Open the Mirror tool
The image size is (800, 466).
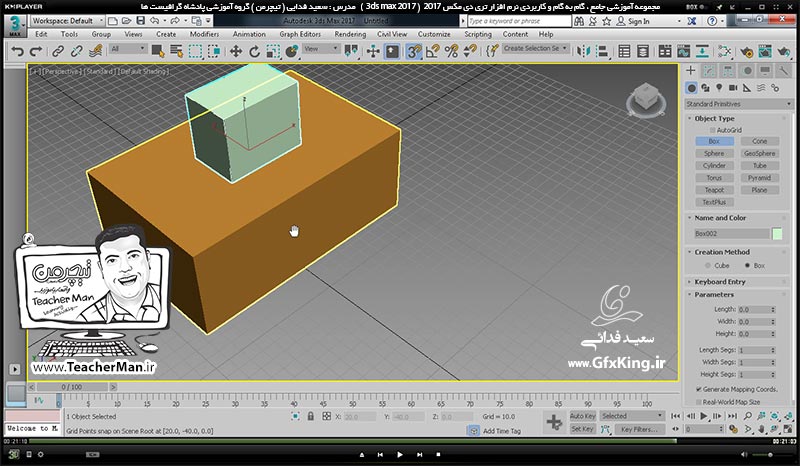tap(583, 51)
